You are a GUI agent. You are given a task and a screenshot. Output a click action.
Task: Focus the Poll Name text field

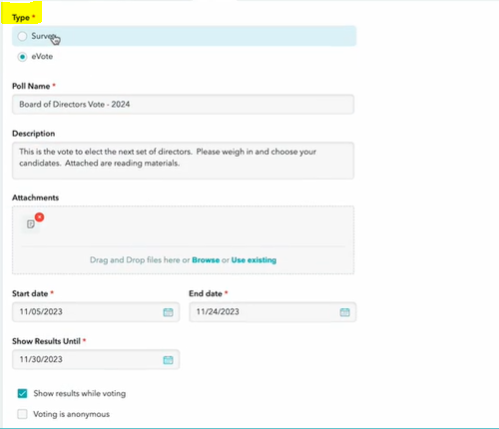(x=183, y=104)
